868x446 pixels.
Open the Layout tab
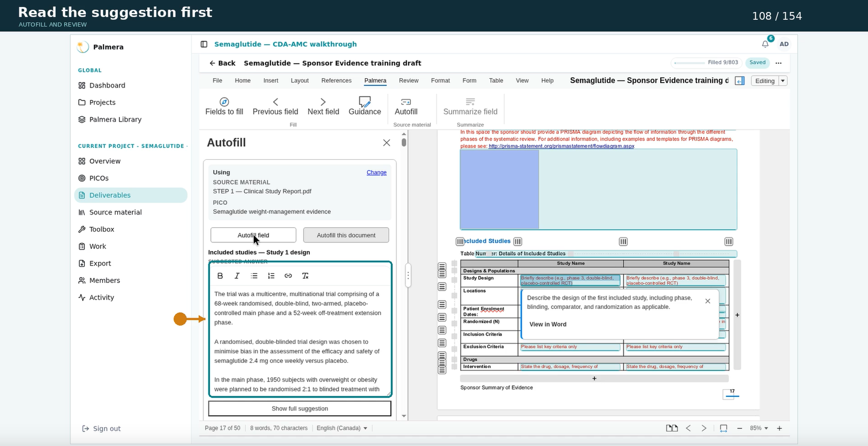click(x=300, y=80)
